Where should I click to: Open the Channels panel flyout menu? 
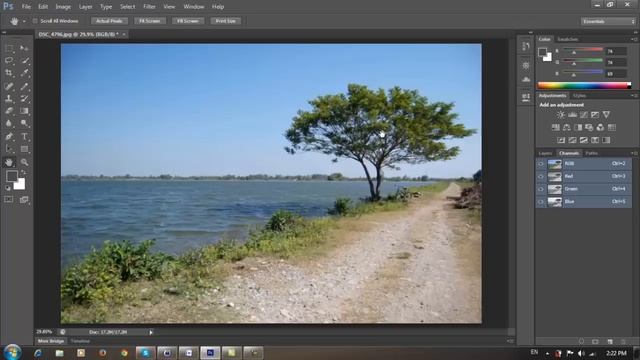634,153
